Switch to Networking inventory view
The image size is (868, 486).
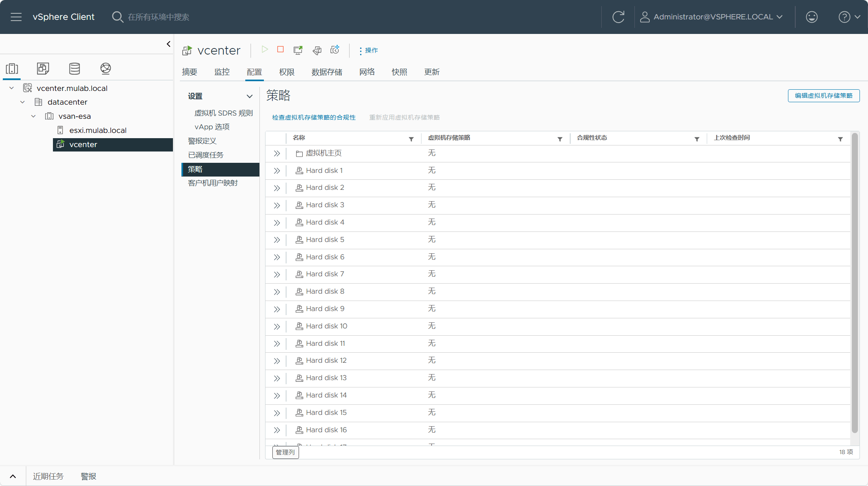click(105, 69)
